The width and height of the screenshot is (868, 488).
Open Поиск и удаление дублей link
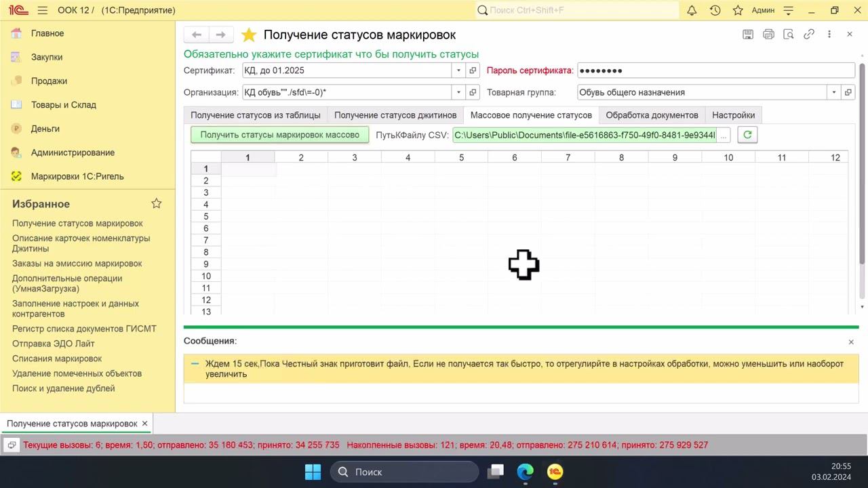click(64, 388)
